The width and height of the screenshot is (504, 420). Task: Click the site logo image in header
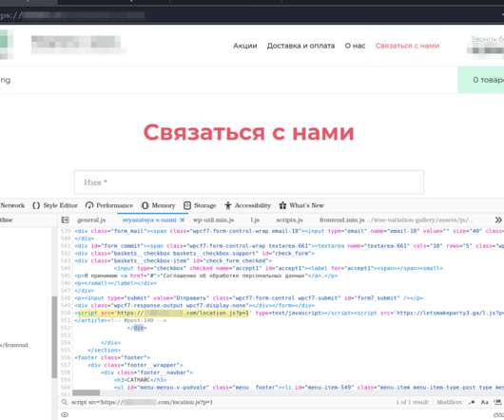pos(7,45)
